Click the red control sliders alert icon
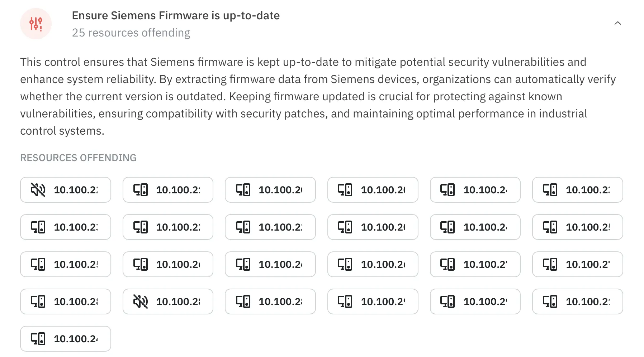The image size is (644, 357). pyautogui.click(x=36, y=24)
